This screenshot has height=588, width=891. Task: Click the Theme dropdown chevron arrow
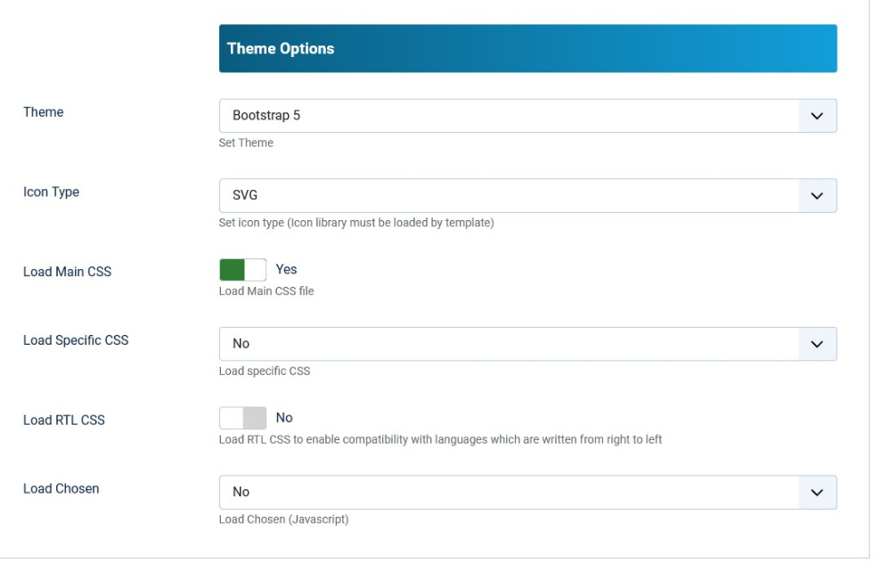click(x=817, y=116)
